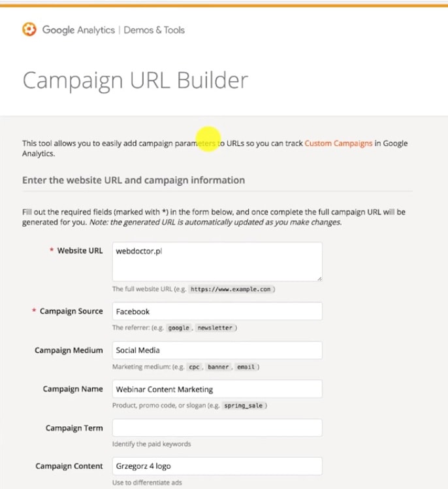This screenshot has height=489, width=448.
Task: Click the Campaign Content label
Action: [x=69, y=466]
